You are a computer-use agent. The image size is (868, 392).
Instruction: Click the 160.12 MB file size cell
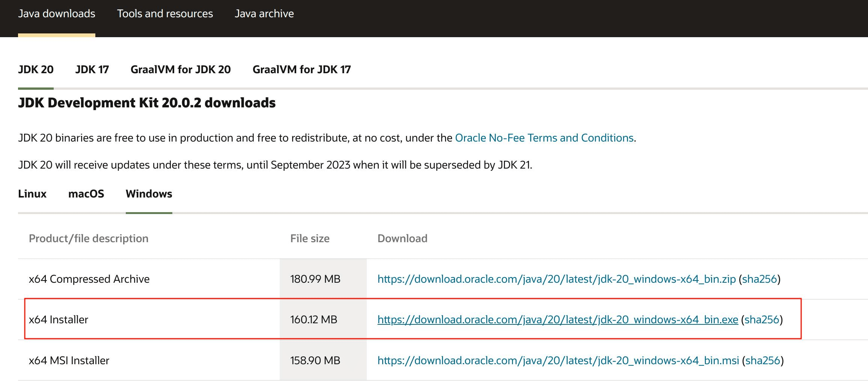[x=323, y=320]
